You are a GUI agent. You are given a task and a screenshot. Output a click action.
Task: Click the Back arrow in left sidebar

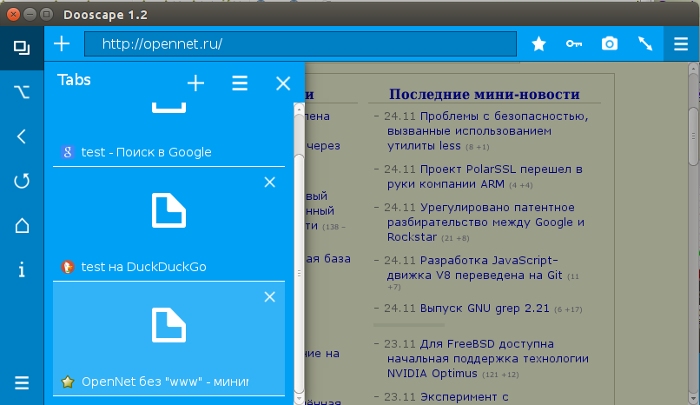tap(21, 137)
